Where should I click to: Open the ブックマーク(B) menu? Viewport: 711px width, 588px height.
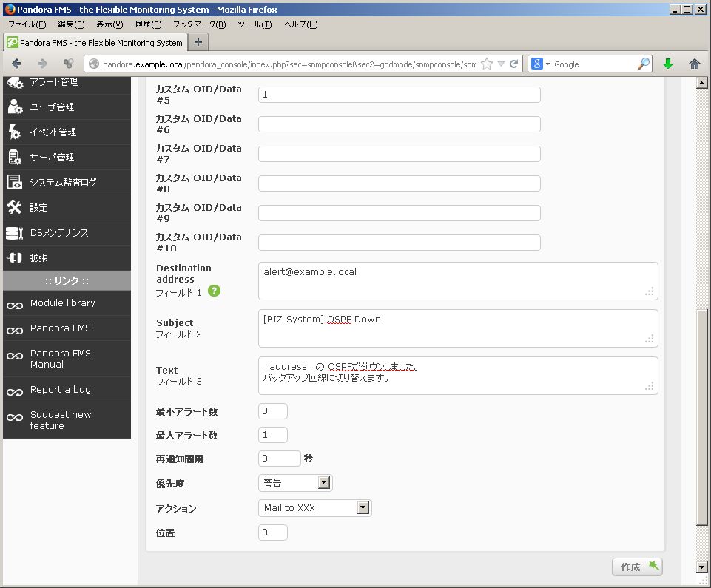click(x=200, y=24)
